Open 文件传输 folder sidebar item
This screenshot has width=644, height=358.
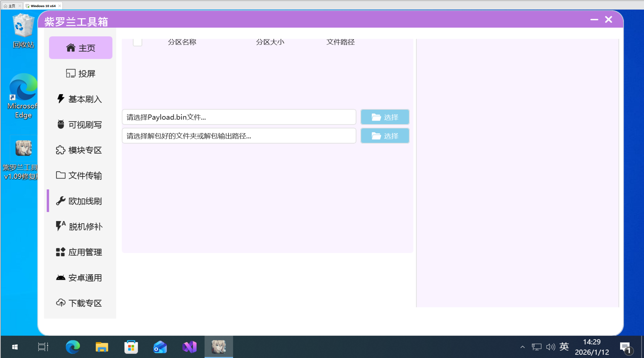(79, 175)
